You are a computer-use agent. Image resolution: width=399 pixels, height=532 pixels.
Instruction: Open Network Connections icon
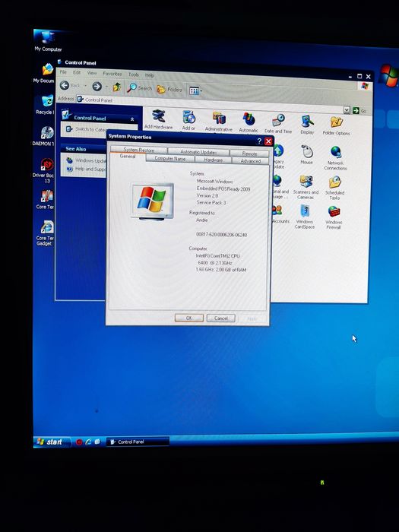tap(335, 158)
